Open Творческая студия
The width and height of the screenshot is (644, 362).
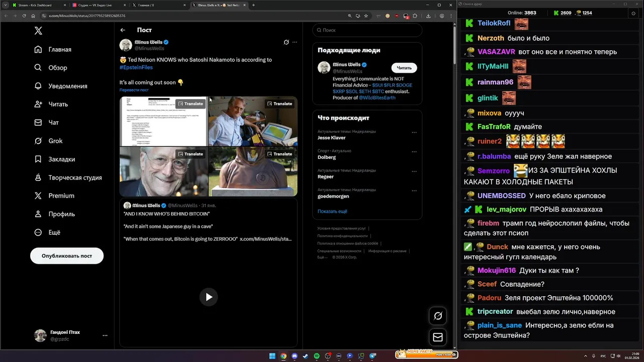coord(68,177)
